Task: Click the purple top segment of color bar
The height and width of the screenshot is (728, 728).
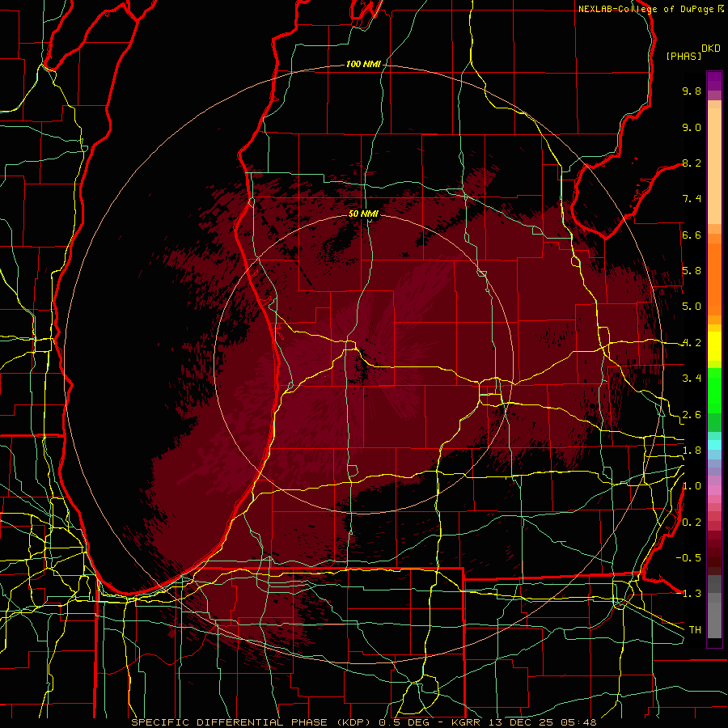Action: tap(714, 81)
